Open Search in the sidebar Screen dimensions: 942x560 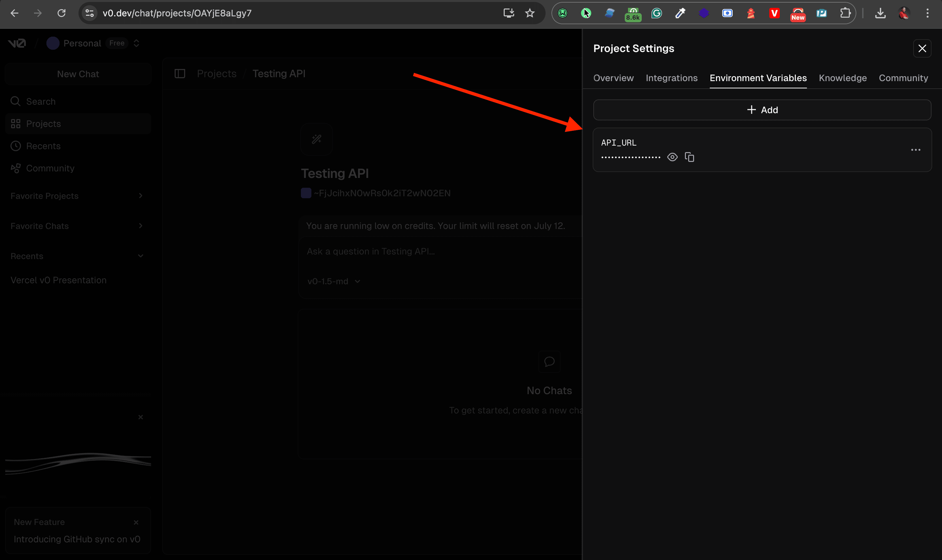[x=78, y=101]
